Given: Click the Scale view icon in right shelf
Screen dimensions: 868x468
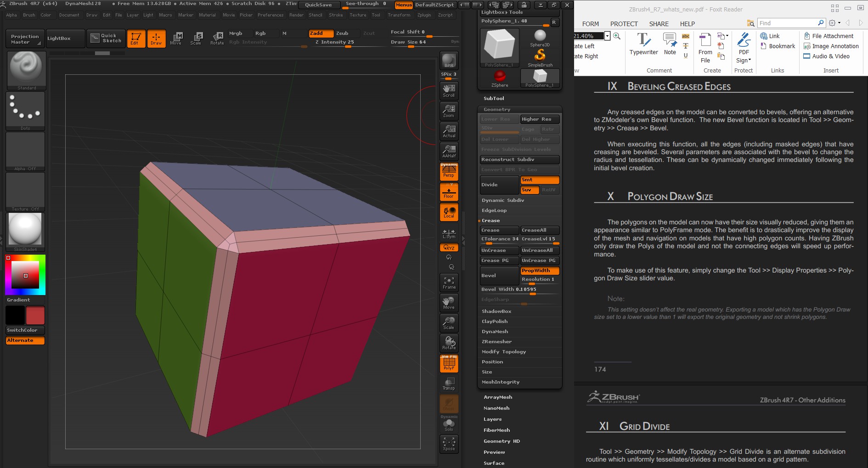Looking at the screenshot, I should pos(449,323).
